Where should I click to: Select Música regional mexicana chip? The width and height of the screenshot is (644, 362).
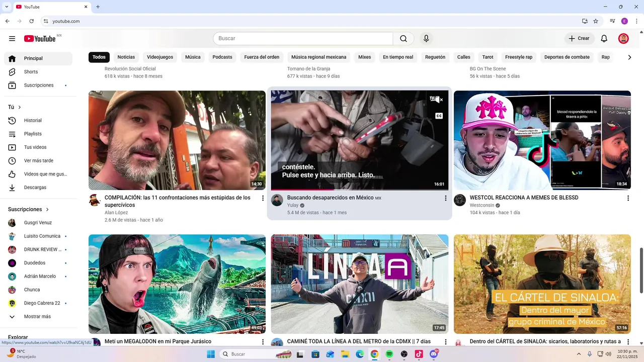pos(319,57)
